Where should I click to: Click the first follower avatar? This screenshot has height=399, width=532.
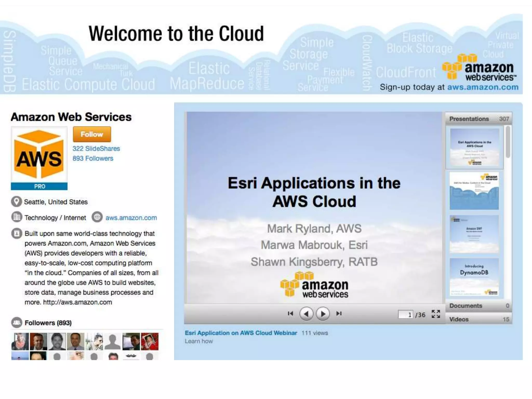[x=20, y=342]
